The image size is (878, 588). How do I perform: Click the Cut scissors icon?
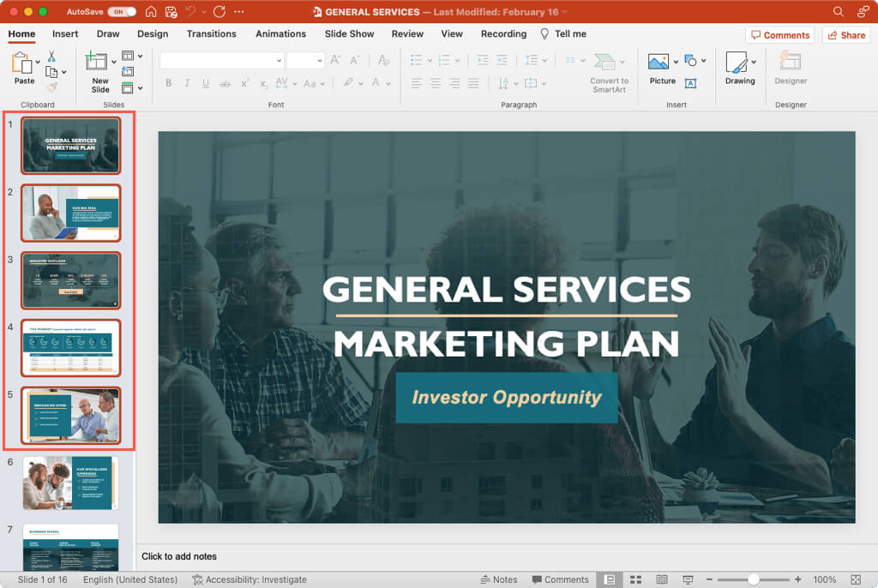pyautogui.click(x=51, y=57)
